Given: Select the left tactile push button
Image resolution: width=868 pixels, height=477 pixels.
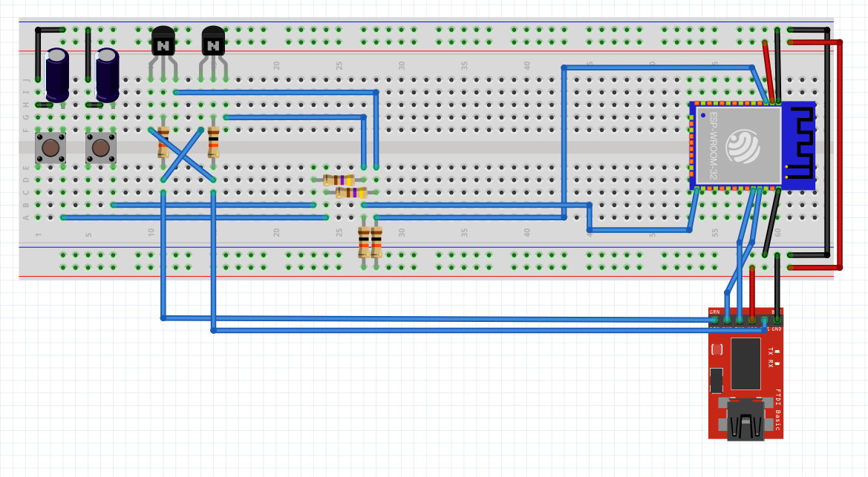Looking at the screenshot, I should [50, 148].
